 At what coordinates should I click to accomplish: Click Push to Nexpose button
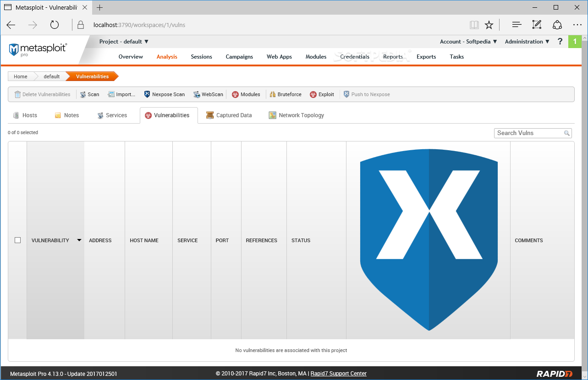click(x=367, y=94)
